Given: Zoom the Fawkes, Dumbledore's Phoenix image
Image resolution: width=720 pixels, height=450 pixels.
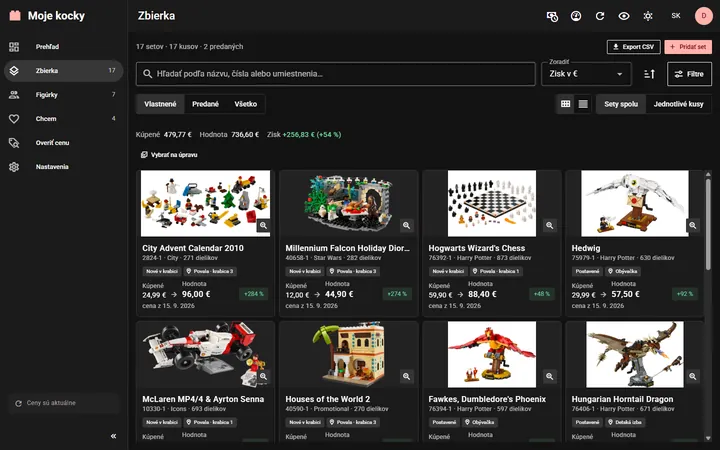Looking at the screenshot, I should 550,377.
